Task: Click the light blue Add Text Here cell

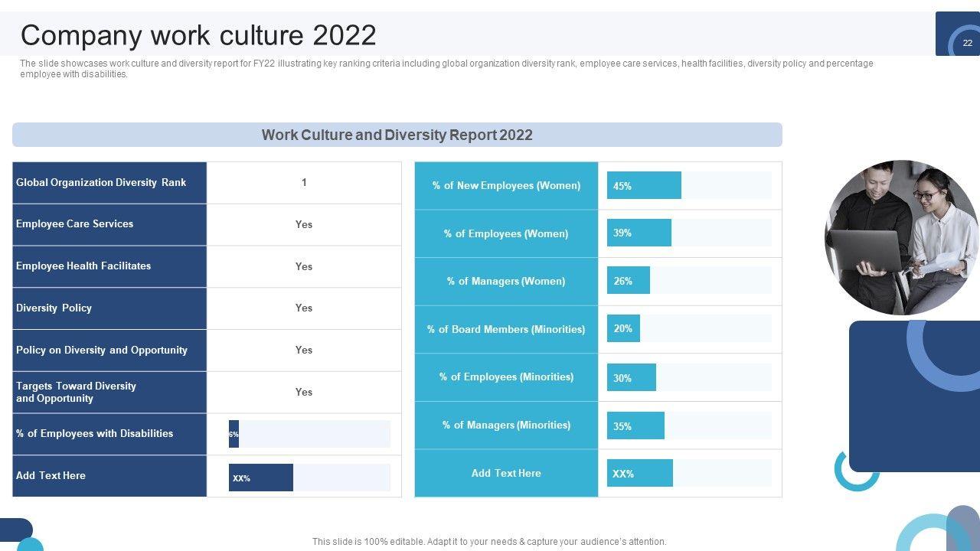Action: tap(506, 473)
